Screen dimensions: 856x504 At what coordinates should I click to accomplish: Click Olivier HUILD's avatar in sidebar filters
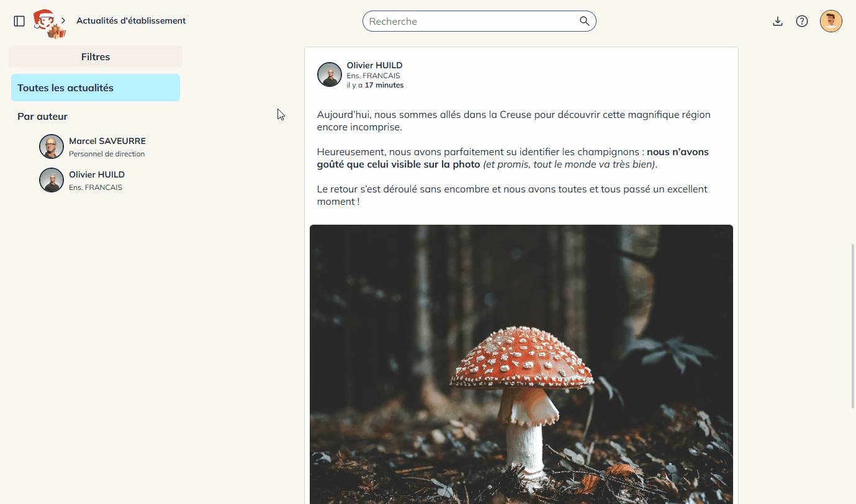point(52,180)
